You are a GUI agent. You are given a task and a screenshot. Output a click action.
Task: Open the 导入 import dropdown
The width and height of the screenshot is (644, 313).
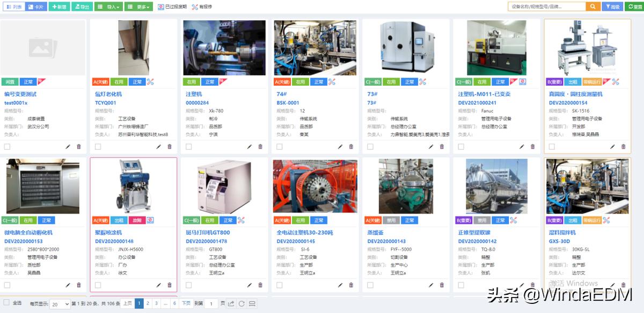pyautogui.click(x=109, y=7)
